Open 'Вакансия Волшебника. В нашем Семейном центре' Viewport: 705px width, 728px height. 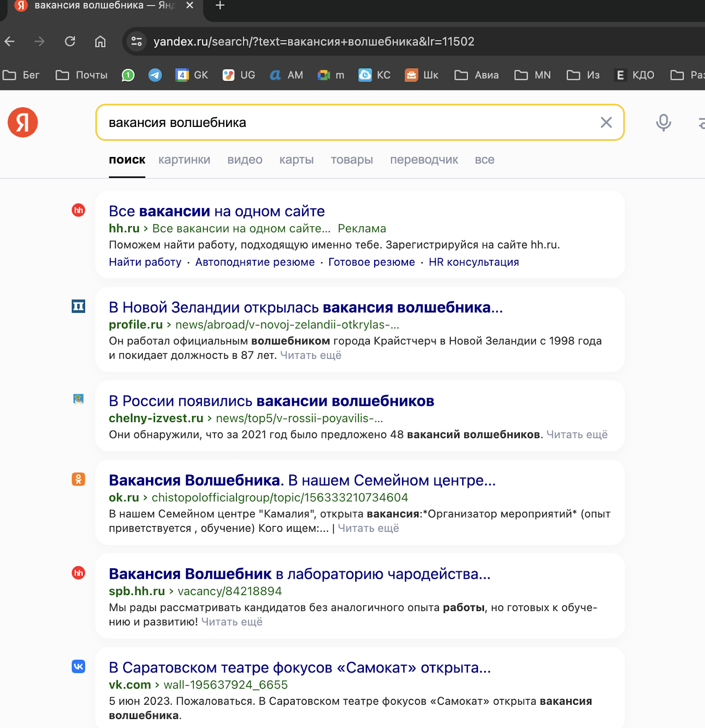click(x=302, y=480)
